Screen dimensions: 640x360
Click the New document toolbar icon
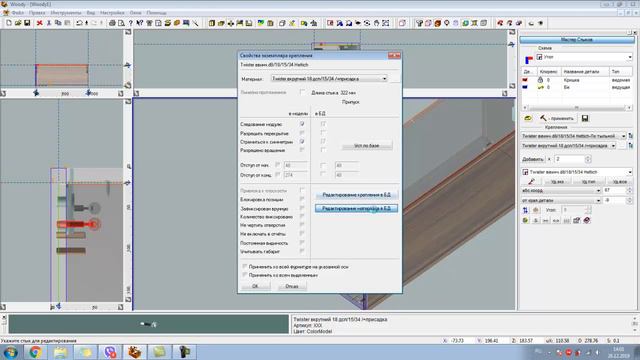(9, 23)
